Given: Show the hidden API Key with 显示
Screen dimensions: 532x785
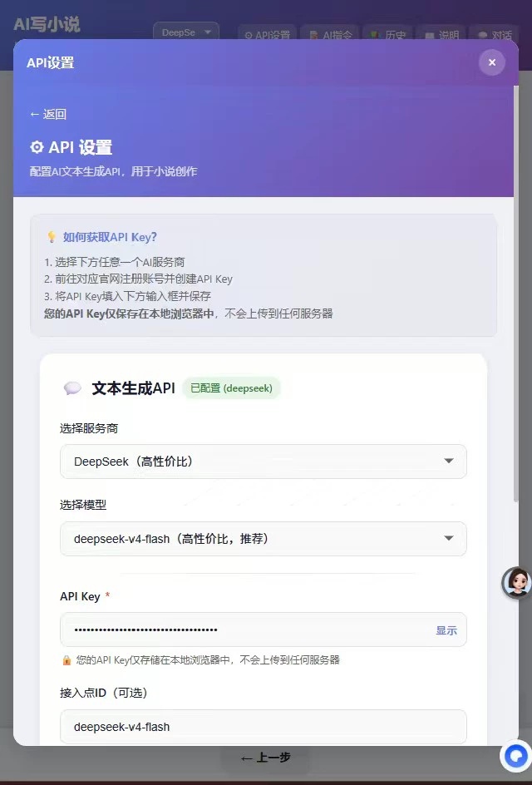Looking at the screenshot, I should click(x=446, y=630).
